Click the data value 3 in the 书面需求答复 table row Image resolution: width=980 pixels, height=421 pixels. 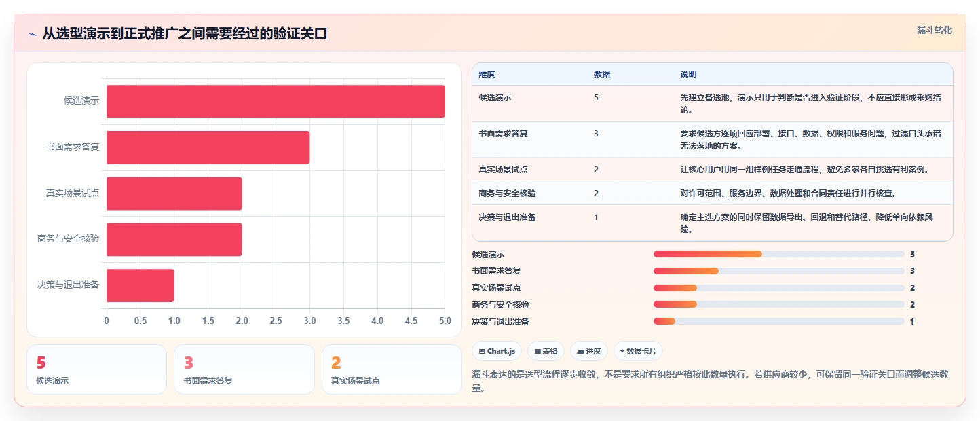(x=596, y=133)
